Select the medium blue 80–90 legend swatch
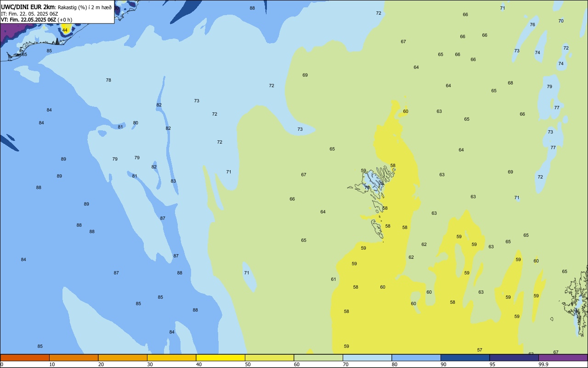 [416, 357]
